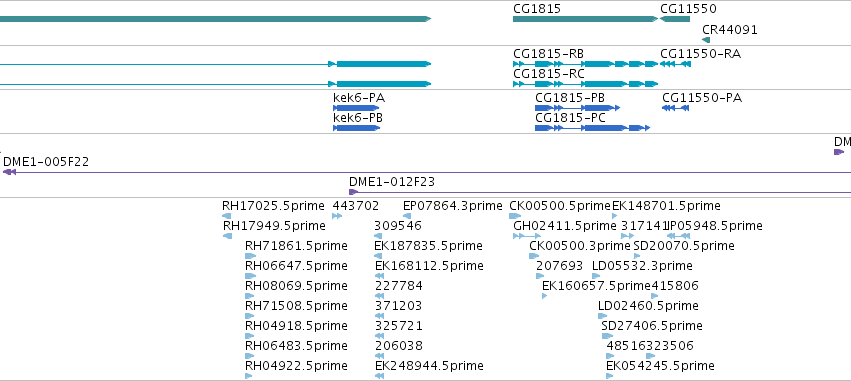851x381 pixels.
Task: Click the CG1815-PB protein feature
Action: pos(577,108)
